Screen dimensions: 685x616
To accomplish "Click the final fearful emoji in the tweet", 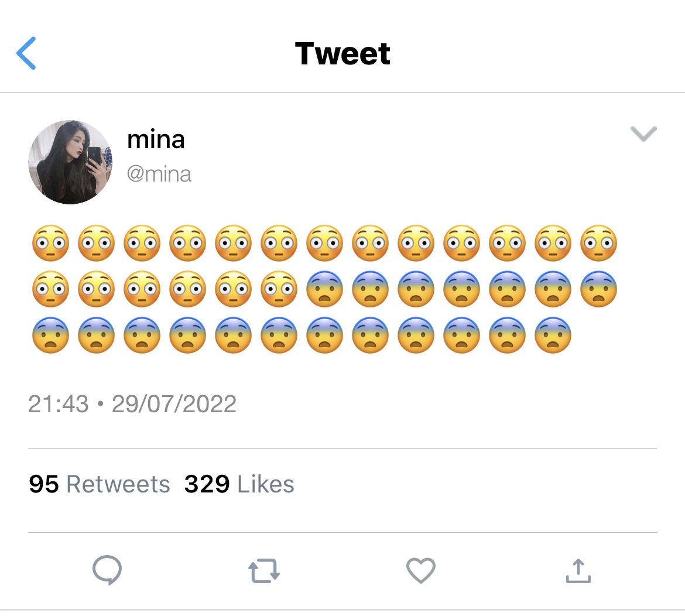I will click(553, 336).
